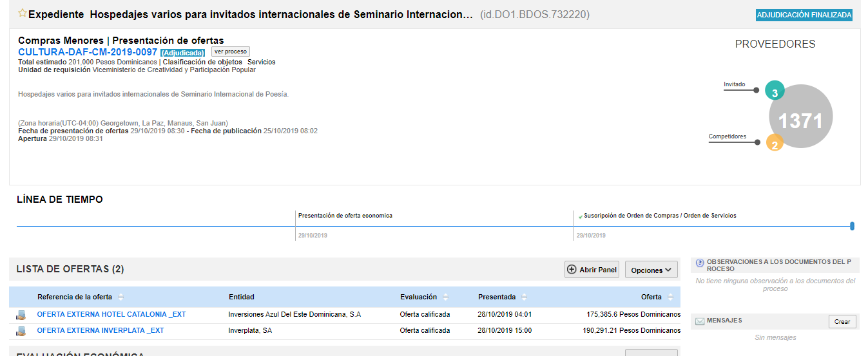Screen dimensions: 868x356
Task: Click the orange Competidores count bubble
Action: pyautogui.click(x=774, y=144)
